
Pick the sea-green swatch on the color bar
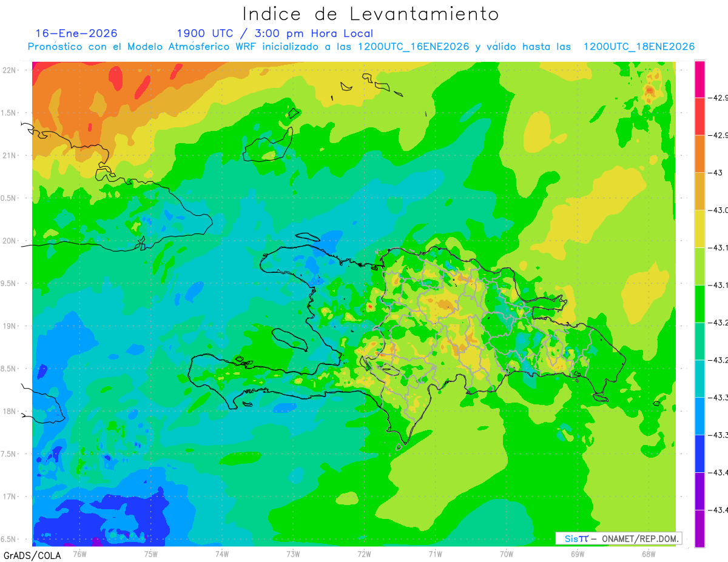[x=699, y=341]
